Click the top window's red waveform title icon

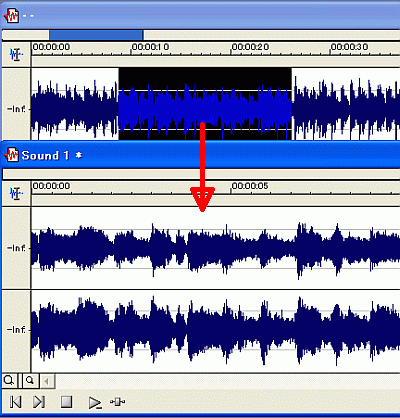point(11,15)
